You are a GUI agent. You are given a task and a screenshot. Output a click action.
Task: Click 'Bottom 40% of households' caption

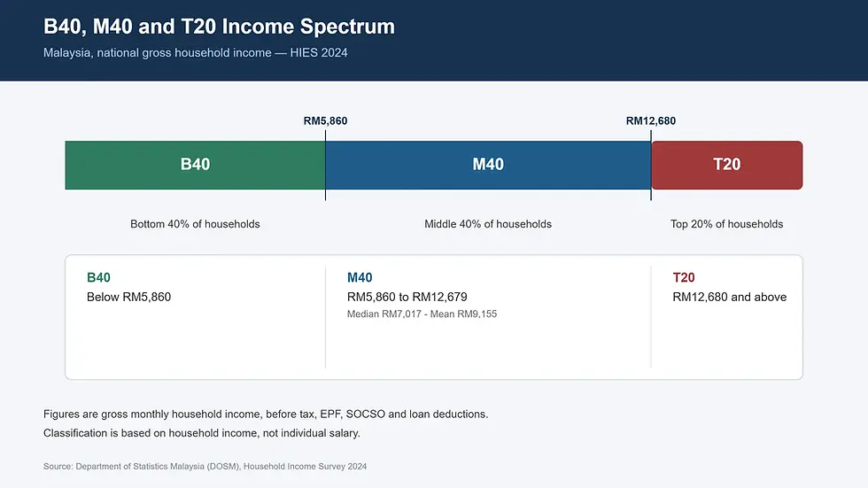(x=195, y=224)
